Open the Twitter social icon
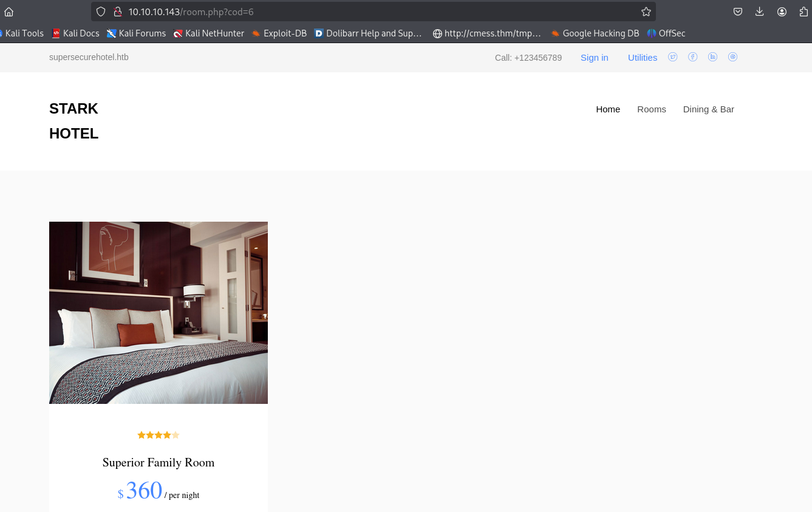Image resolution: width=812 pixels, height=512 pixels. (672, 57)
